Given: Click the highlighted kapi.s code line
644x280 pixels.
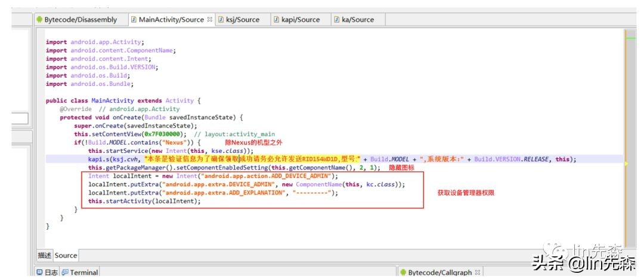Looking at the screenshot, I should point(298,159).
